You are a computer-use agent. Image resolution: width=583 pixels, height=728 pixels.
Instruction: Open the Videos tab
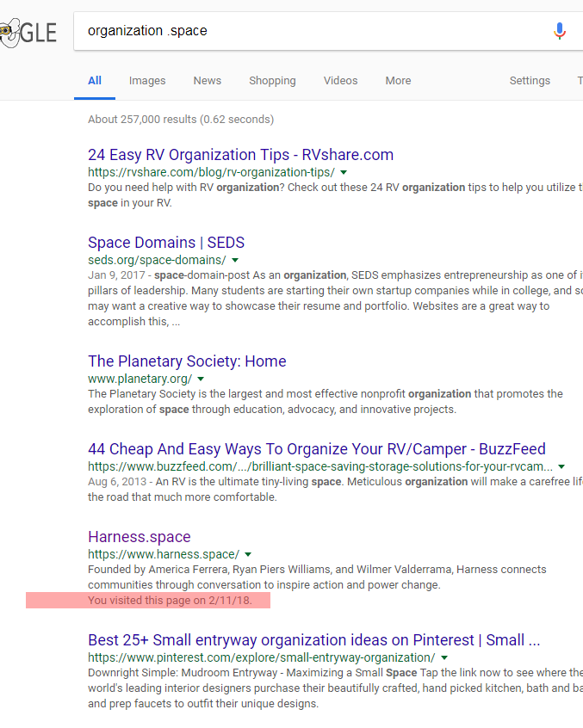(340, 81)
